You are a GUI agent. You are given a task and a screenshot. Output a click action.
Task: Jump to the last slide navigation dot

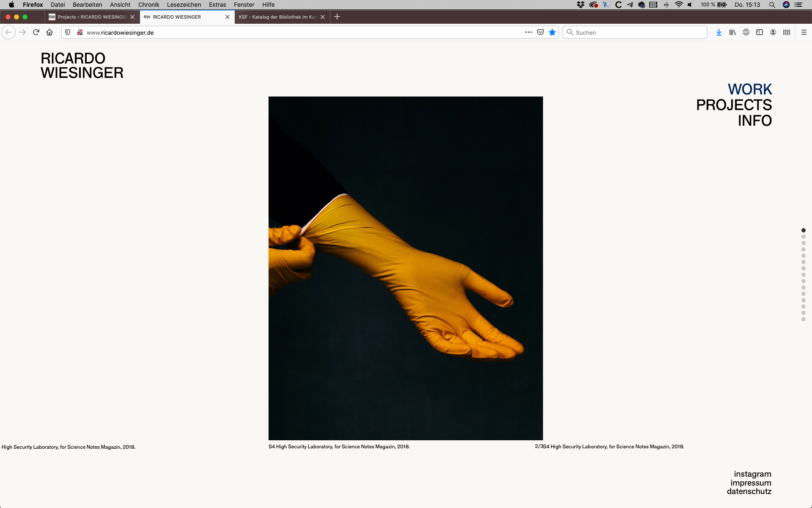pyautogui.click(x=803, y=319)
